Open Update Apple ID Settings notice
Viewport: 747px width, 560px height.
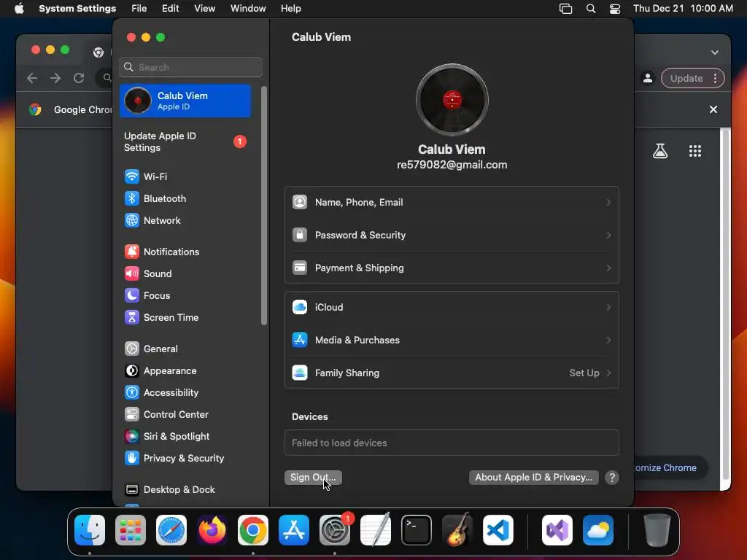pyautogui.click(x=185, y=142)
